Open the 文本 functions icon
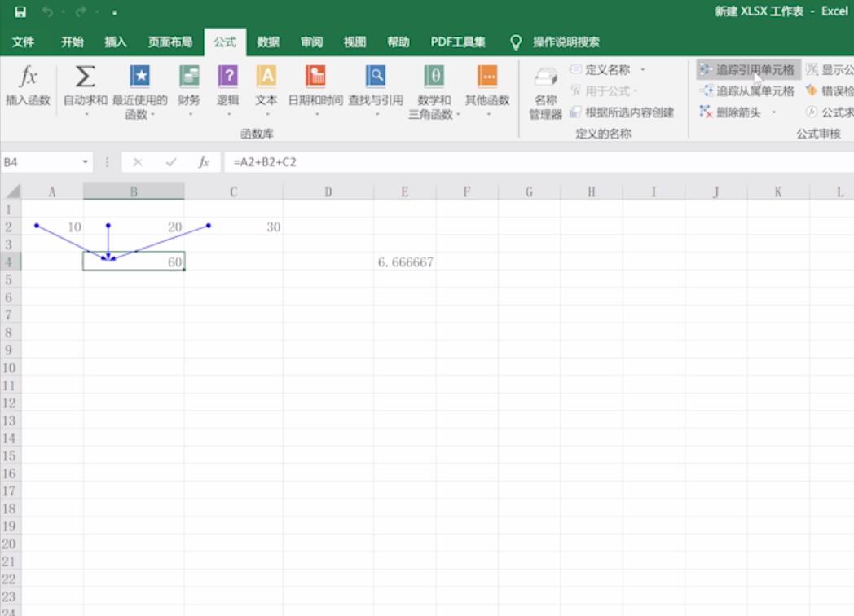This screenshot has height=616, width=854. [266, 77]
